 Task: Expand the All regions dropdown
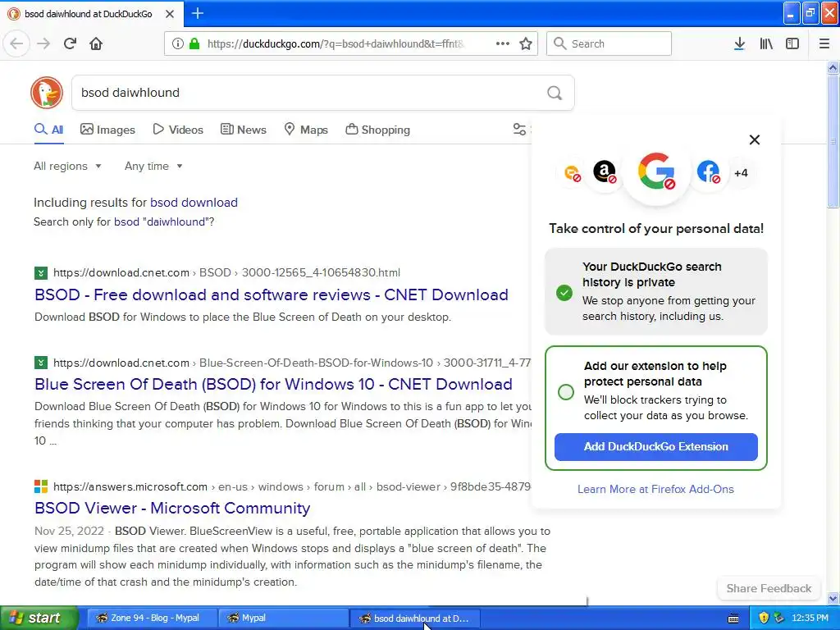point(67,166)
